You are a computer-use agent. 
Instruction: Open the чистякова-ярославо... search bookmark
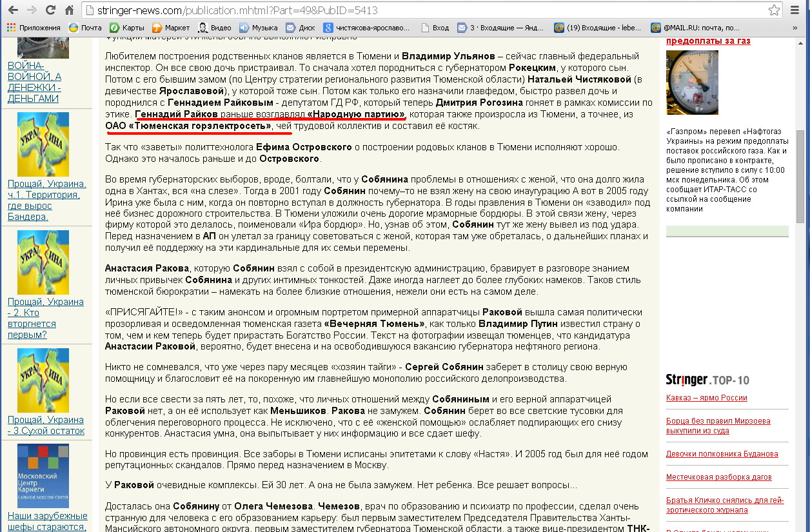(366, 28)
